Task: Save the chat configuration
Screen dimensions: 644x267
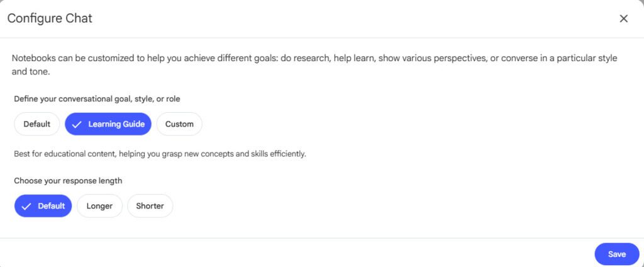Action: pyautogui.click(x=616, y=254)
